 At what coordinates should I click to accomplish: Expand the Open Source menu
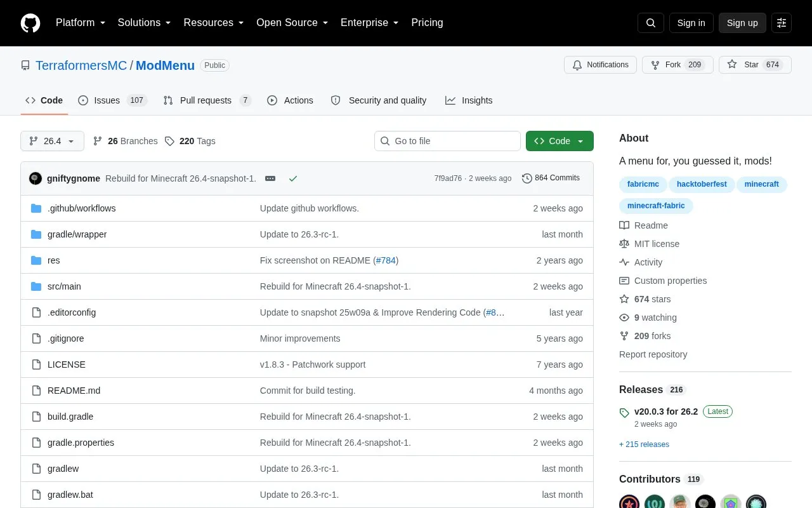coord(292,23)
